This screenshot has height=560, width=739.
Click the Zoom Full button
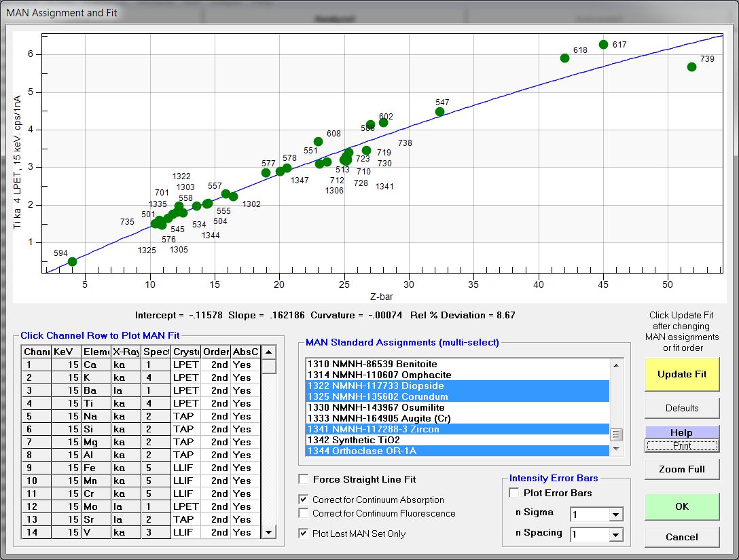click(x=682, y=469)
